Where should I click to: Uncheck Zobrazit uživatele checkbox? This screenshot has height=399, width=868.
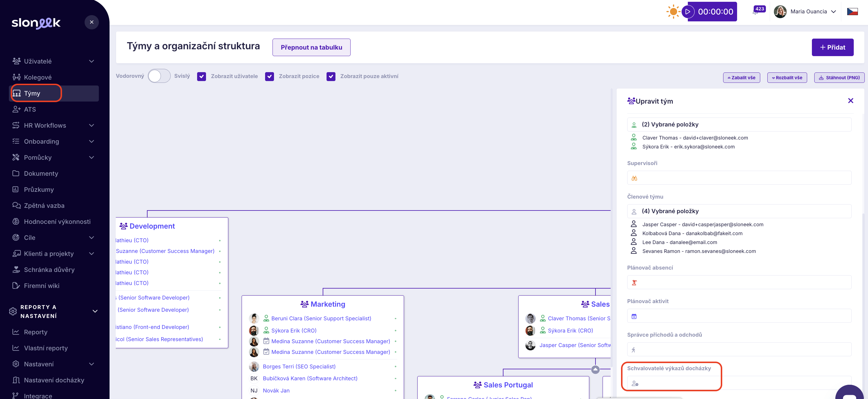click(x=202, y=76)
